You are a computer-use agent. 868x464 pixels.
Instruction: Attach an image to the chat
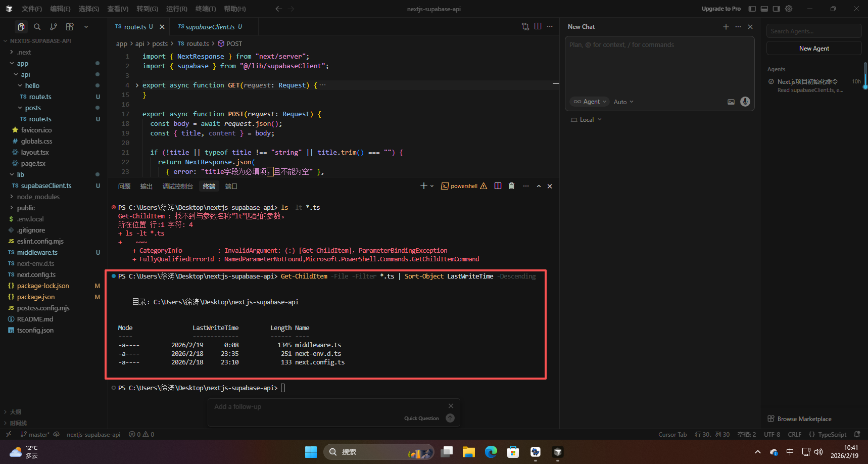click(731, 102)
